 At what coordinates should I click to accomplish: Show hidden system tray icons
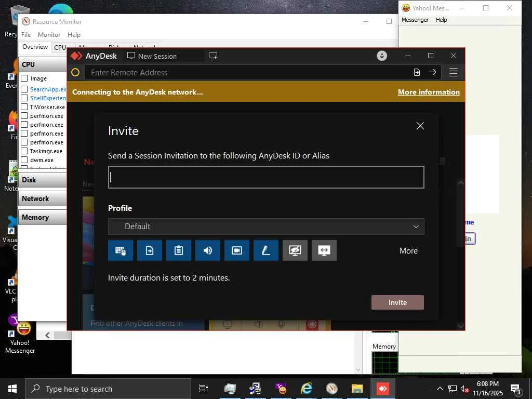pos(440,389)
